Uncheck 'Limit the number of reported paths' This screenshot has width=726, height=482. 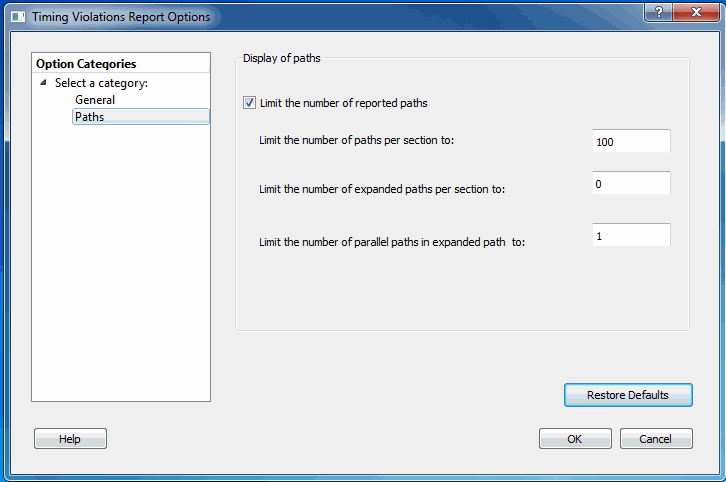(249, 102)
